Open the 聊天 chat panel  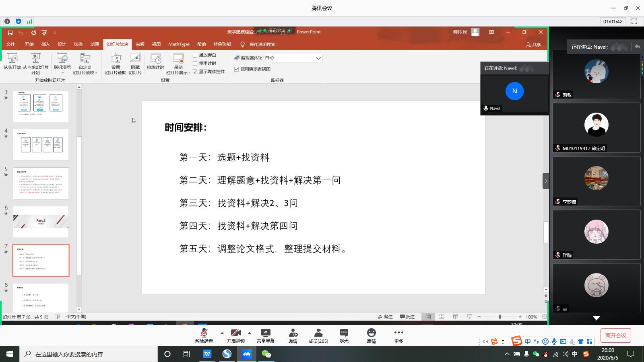pos(344,333)
